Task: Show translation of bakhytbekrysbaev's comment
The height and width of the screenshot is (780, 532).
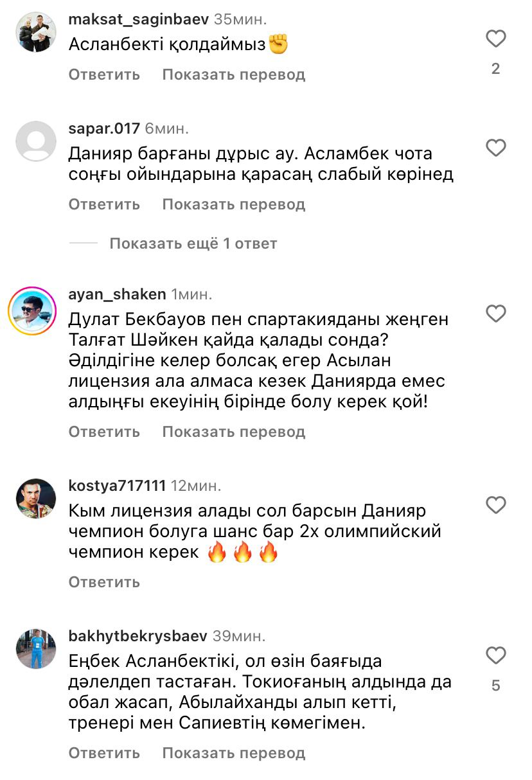Action: [233, 753]
